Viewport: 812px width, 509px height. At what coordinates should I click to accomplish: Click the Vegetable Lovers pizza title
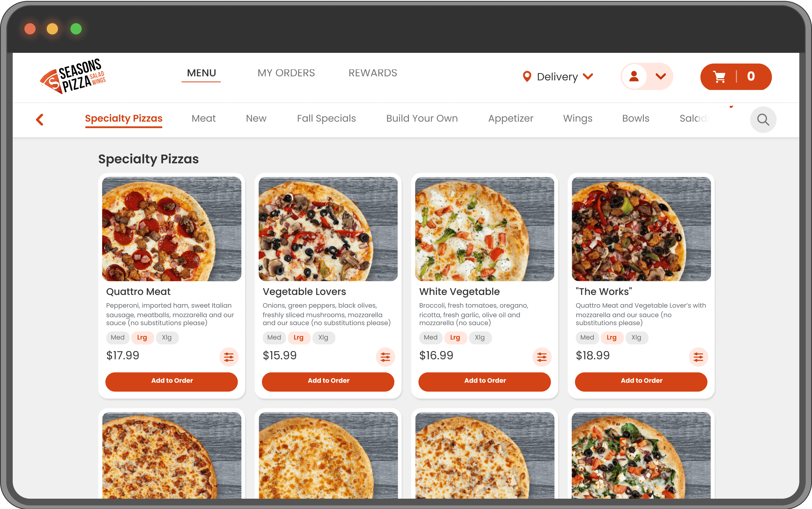pyautogui.click(x=304, y=292)
